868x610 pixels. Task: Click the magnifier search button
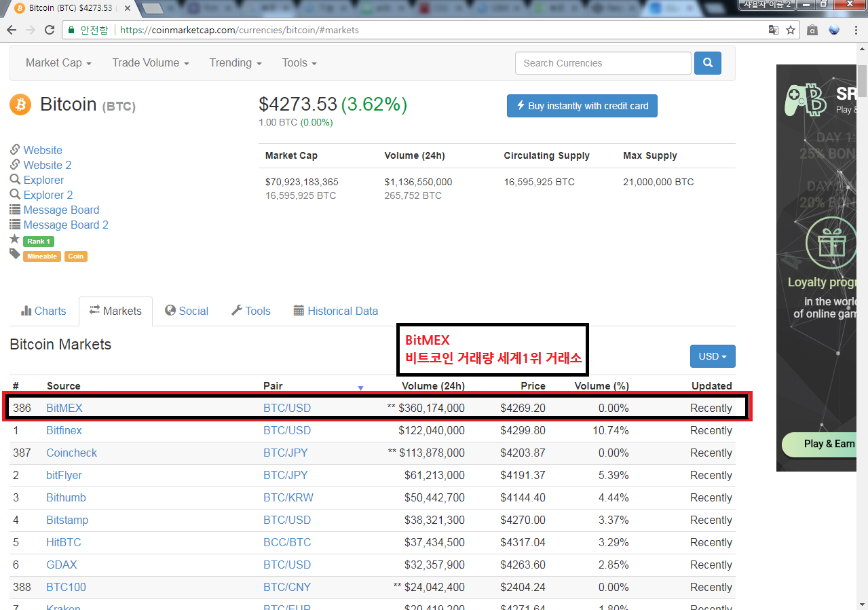tap(708, 63)
